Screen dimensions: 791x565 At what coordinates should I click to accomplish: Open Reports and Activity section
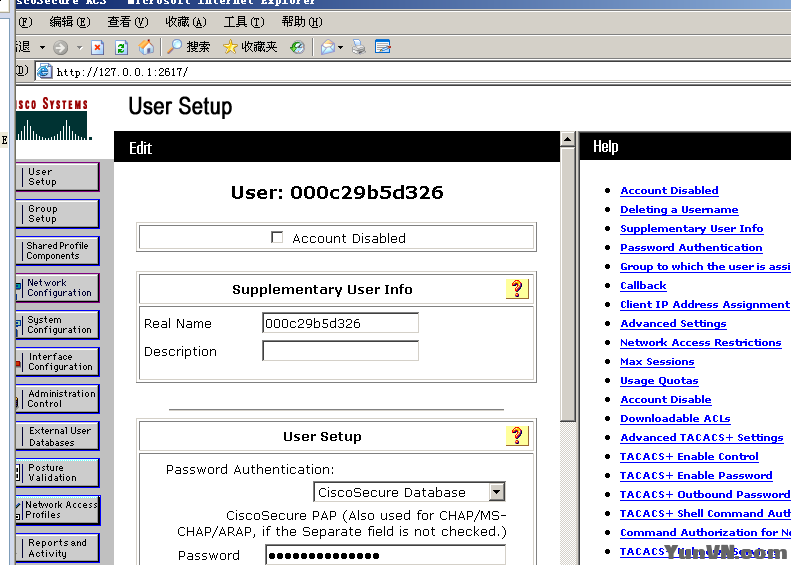58,548
